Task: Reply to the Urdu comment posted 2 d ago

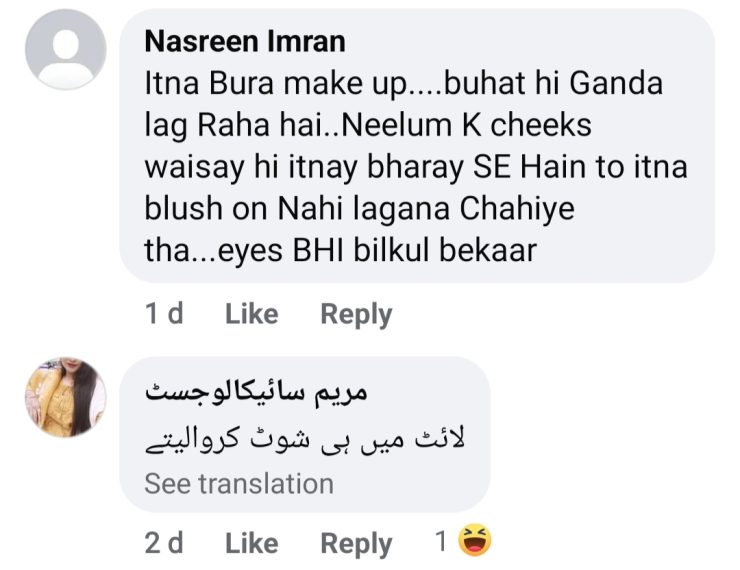Action: pyautogui.click(x=355, y=543)
